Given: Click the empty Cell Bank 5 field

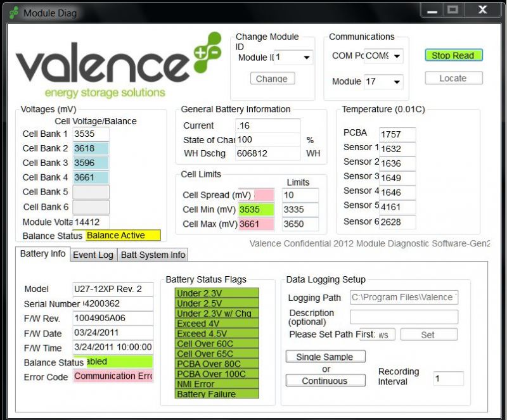Looking at the screenshot, I should [x=91, y=192].
